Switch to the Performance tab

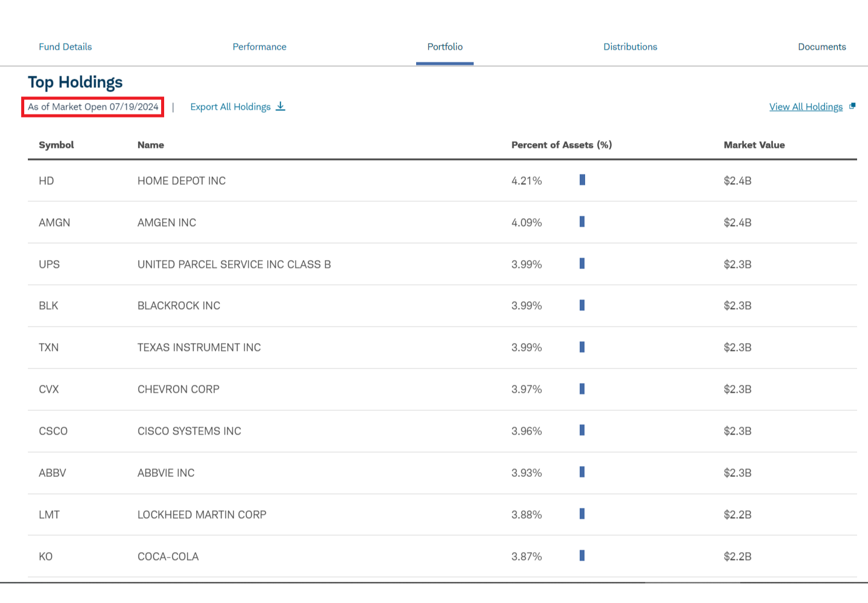tap(259, 47)
